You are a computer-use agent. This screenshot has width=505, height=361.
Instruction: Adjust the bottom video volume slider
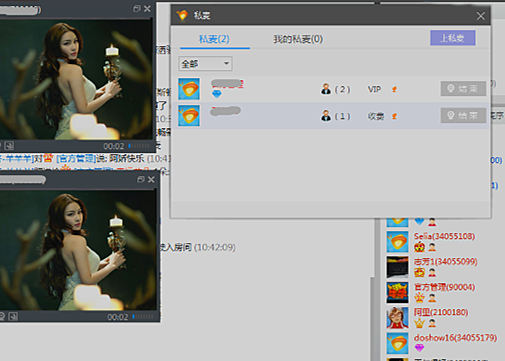pyautogui.click(x=143, y=317)
